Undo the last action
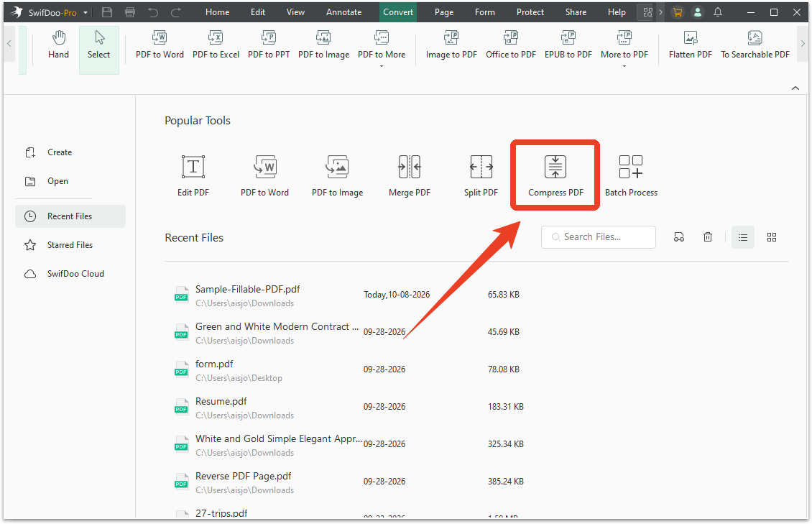This screenshot has width=812, height=524. click(x=153, y=12)
